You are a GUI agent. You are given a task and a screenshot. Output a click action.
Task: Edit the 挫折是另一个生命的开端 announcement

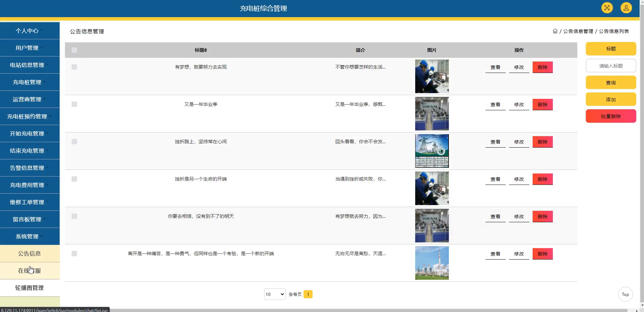pos(519,179)
